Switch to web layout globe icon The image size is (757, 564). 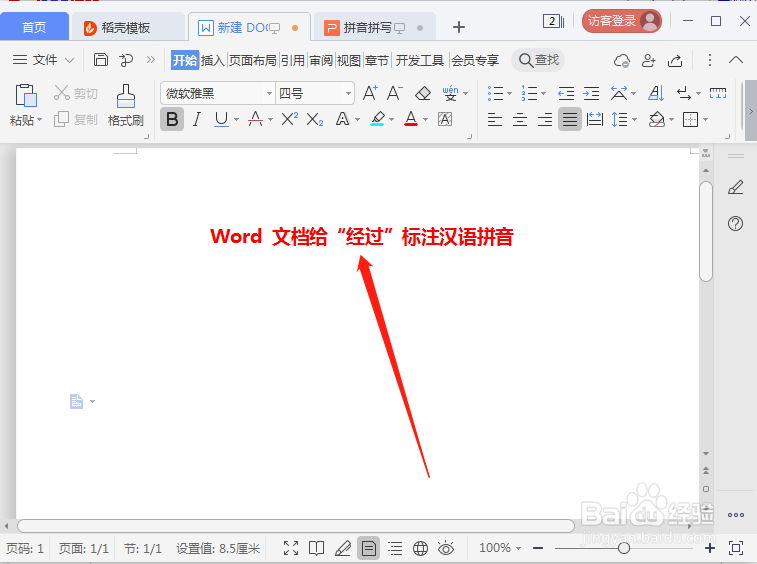pyautogui.click(x=421, y=548)
